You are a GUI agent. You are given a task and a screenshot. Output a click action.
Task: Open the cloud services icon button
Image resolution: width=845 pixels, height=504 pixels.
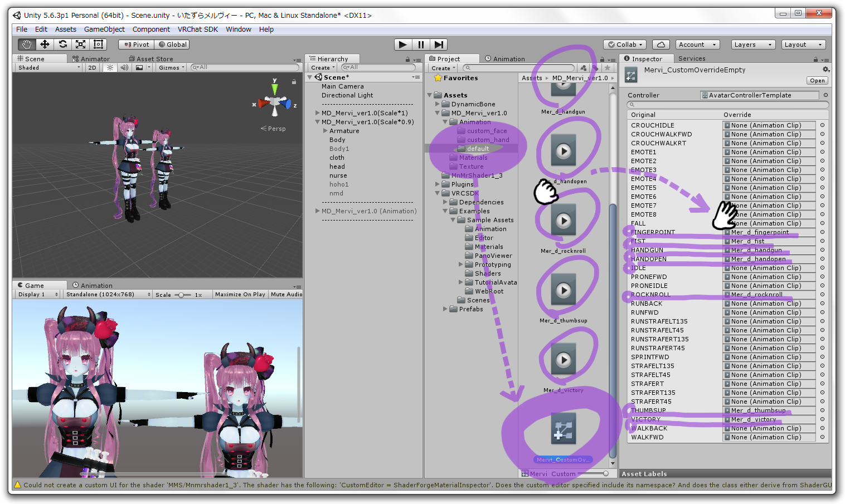[661, 45]
